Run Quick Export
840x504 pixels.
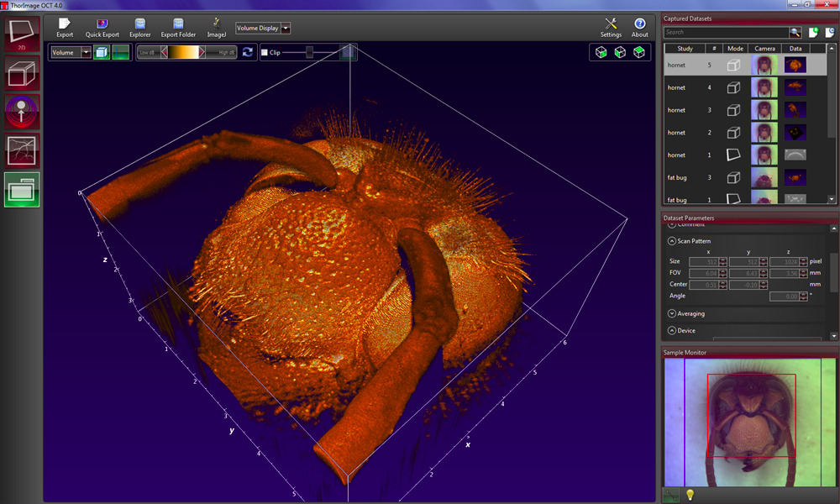(102, 24)
